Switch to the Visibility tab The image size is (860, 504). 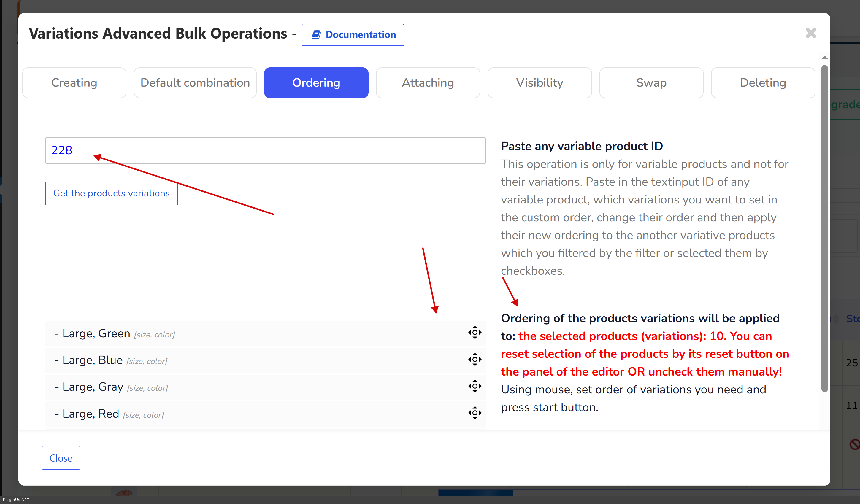(x=539, y=83)
